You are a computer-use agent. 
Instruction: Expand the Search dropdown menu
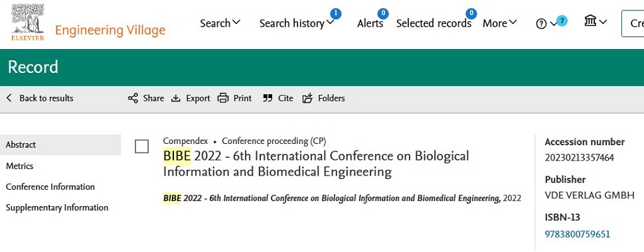[x=220, y=23]
